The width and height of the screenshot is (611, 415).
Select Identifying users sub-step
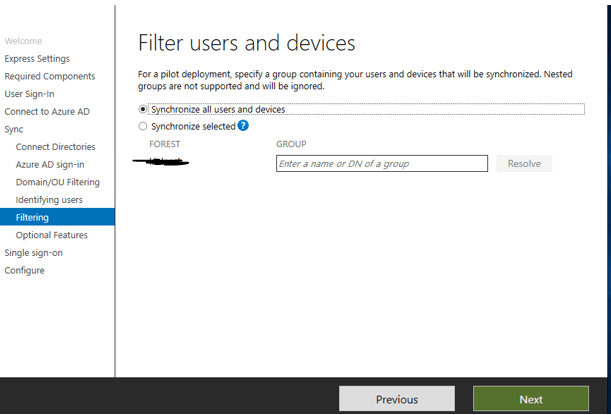(49, 200)
